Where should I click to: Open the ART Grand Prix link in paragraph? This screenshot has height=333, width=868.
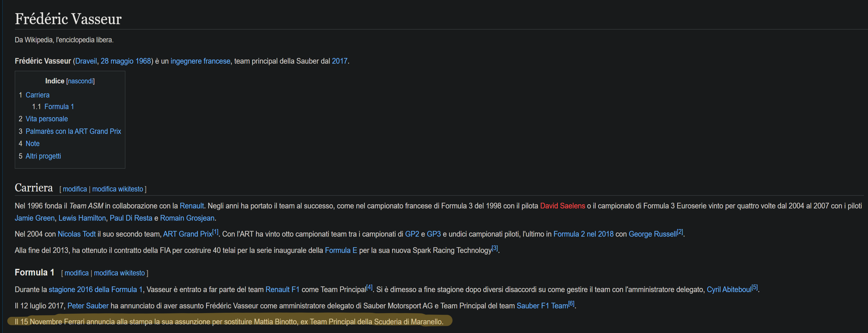188,234
